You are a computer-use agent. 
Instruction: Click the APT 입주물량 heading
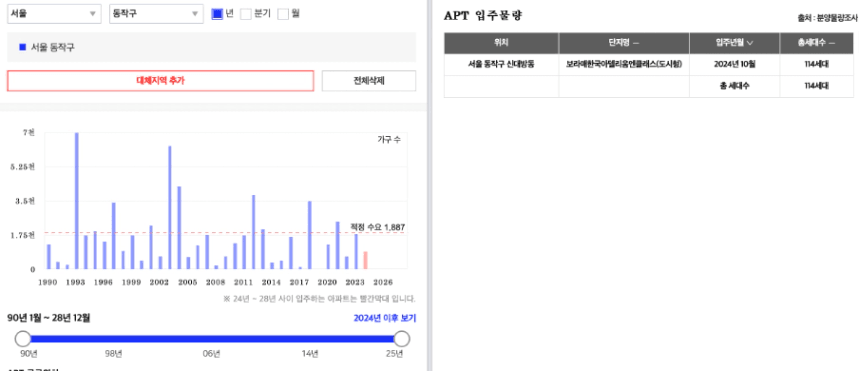(x=483, y=16)
